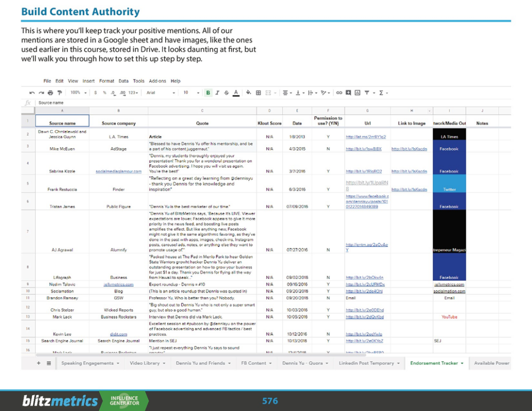Open the L.A. Times row URL link

click(366, 137)
